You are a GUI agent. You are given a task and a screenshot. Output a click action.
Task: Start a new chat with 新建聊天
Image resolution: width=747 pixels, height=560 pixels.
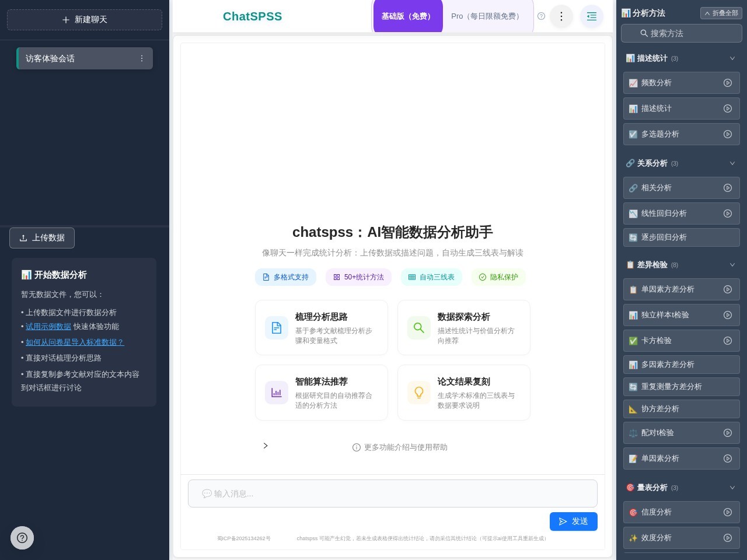click(85, 20)
